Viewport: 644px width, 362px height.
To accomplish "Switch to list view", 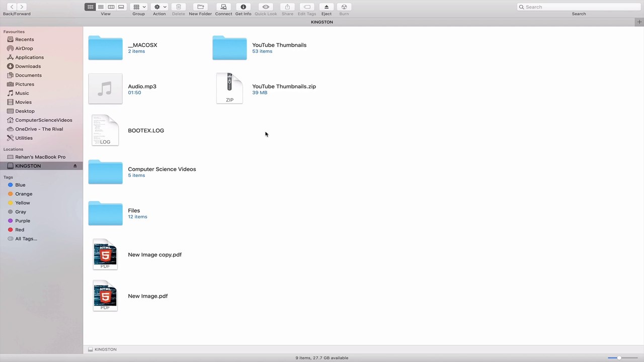I will (101, 7).
